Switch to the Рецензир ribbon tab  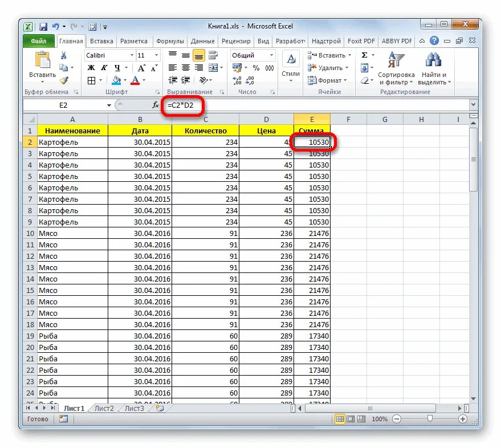(236, 41)
